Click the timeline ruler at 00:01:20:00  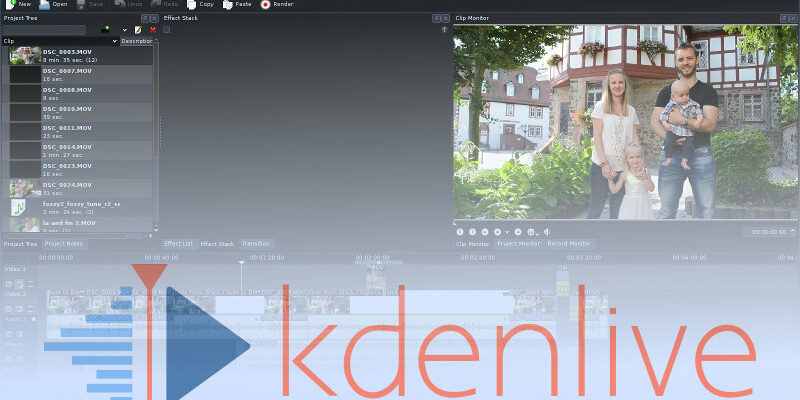coord(267,258)
